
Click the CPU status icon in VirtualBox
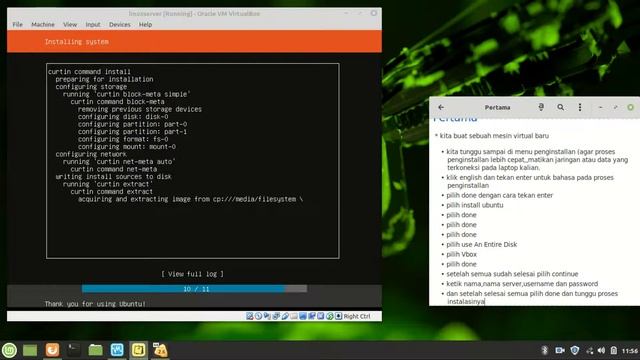pos(321,316)
